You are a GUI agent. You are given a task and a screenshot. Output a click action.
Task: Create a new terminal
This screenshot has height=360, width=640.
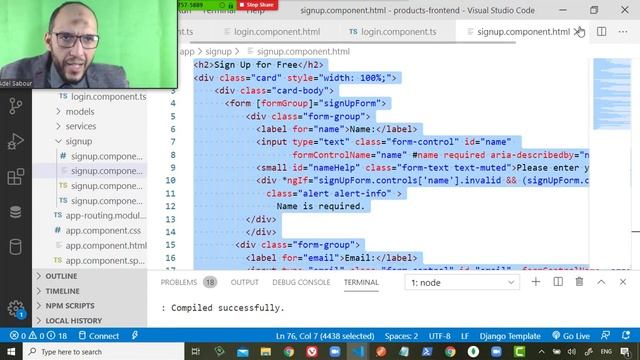click(x=536, y=282)
